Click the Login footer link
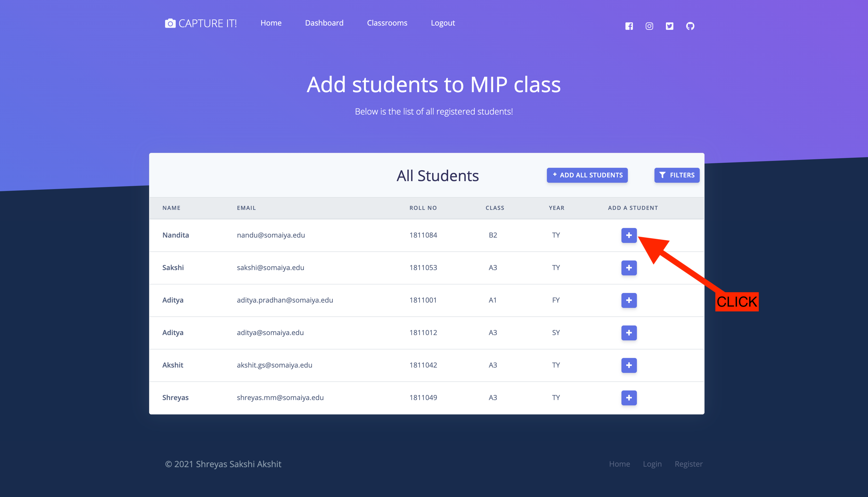The image size is (868, 497). 652,463
